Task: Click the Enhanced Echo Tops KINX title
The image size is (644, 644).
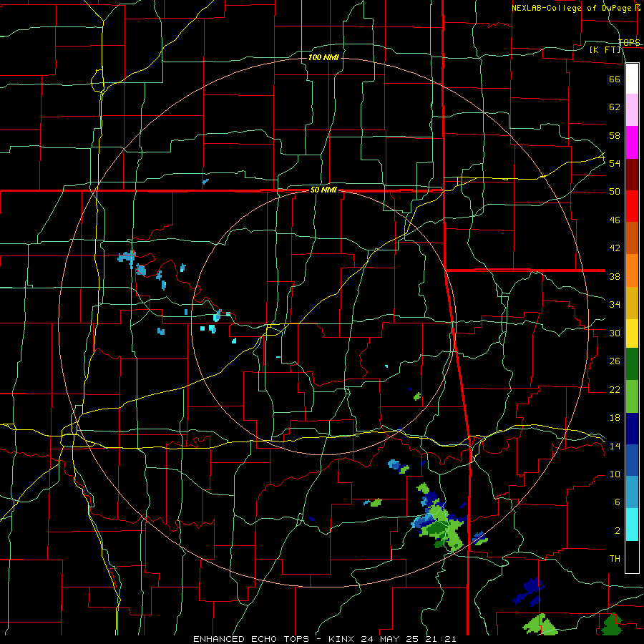Action: pos(324,639)
